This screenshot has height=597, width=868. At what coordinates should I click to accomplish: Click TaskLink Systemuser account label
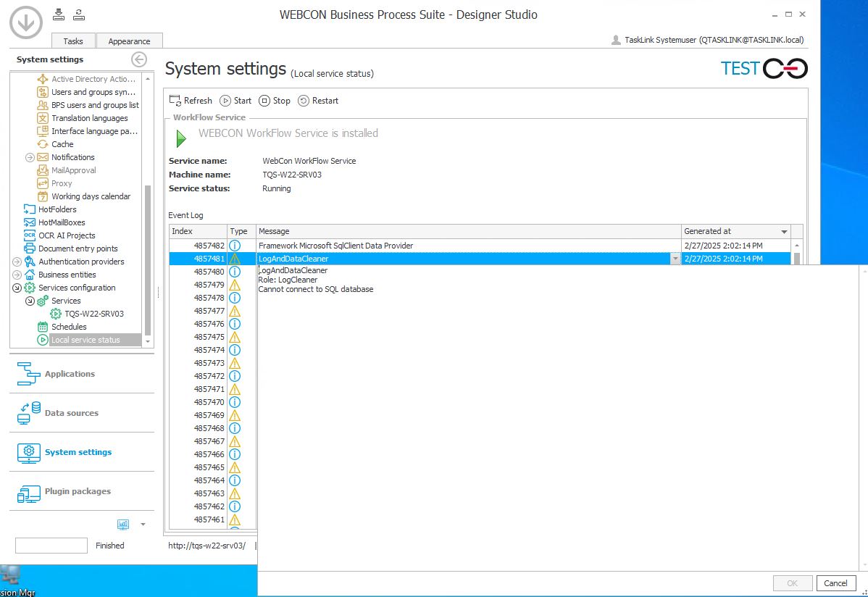coord(714,40)
